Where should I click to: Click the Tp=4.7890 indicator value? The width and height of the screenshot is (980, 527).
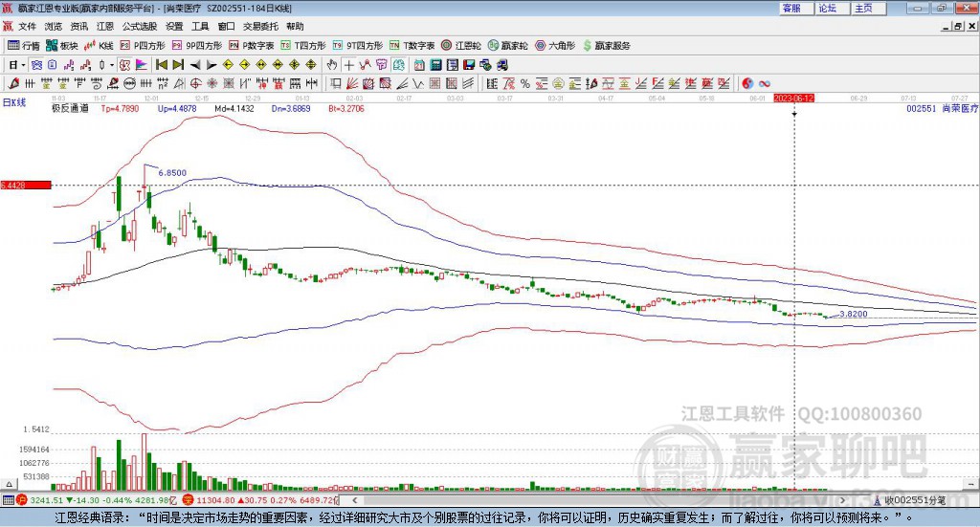pos(120,109)
